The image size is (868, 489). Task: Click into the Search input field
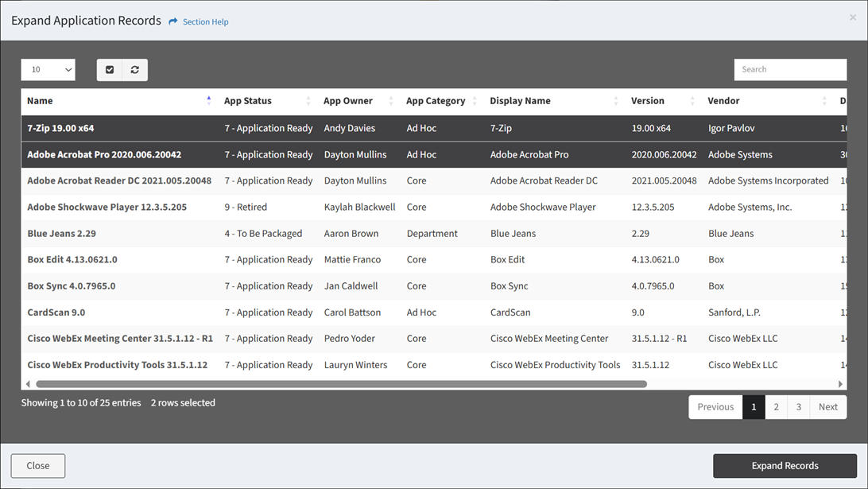click(789, 70)
